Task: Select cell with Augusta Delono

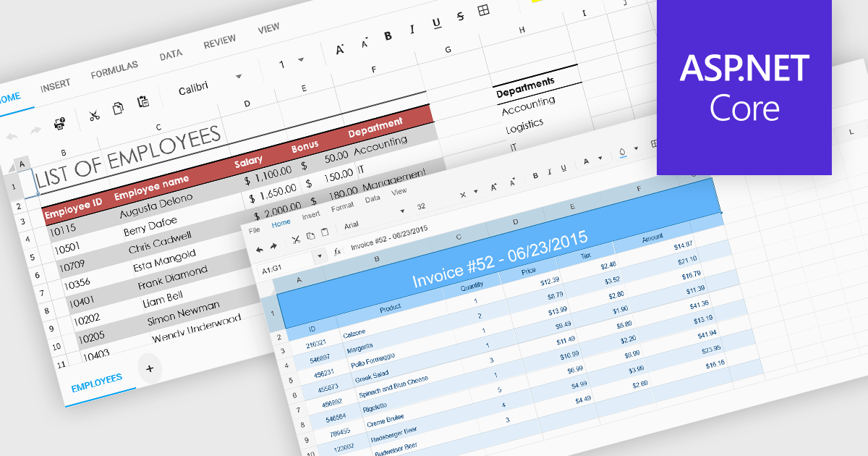Action: [156, 207]
